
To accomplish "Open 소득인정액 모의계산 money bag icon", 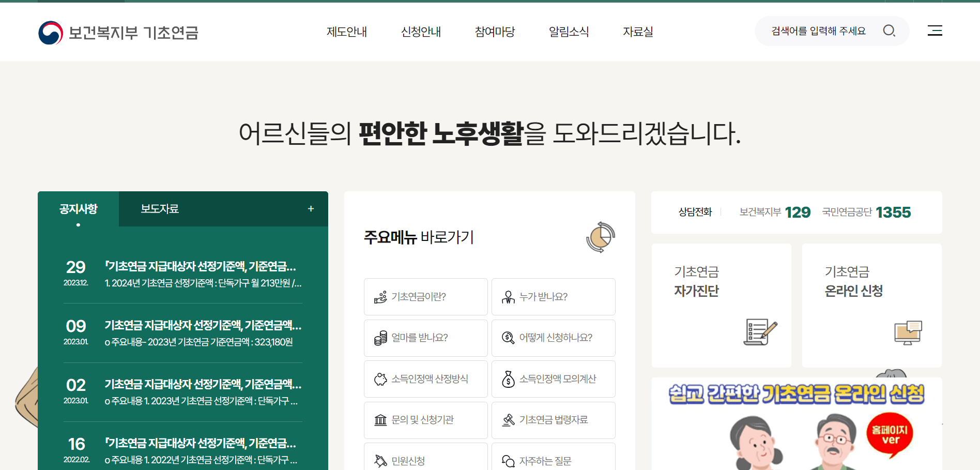I will click(x=509, y=378).
